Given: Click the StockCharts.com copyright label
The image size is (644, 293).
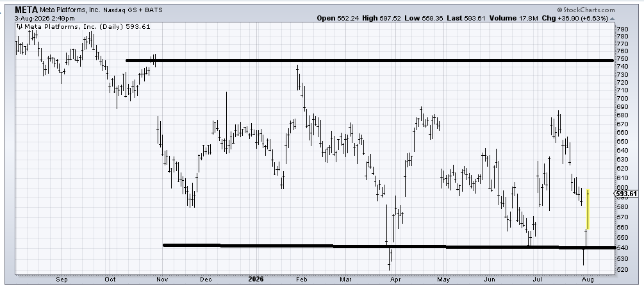Looking at the screenshot, I should coord(586,10).
